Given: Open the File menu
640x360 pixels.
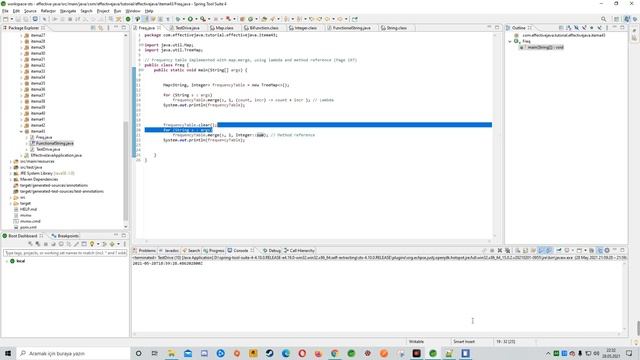Looking at the screenshot, I should 5,11.
